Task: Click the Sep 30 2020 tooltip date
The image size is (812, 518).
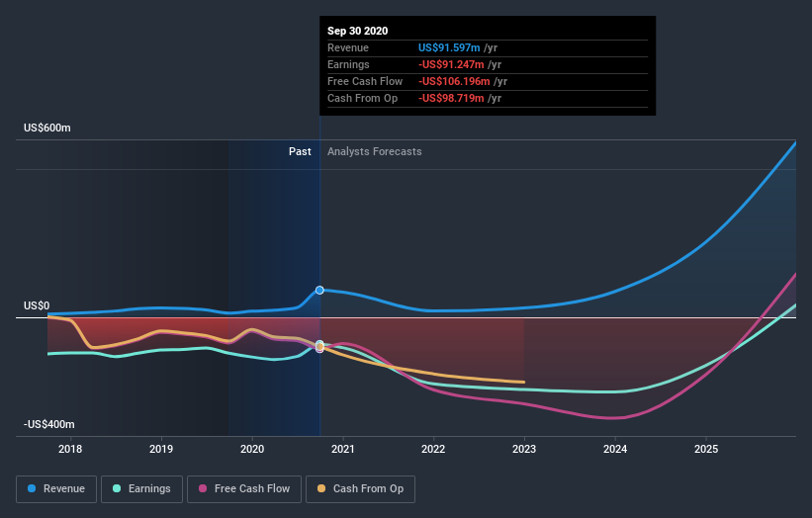Action: click(357, 31)
